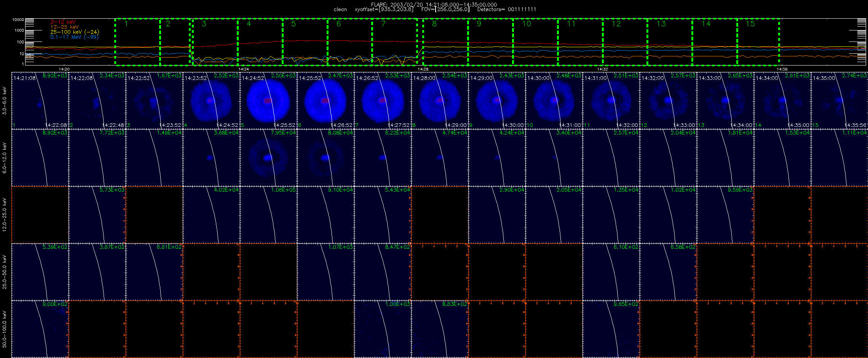Click the yellow 25-100 keV (-24) legend entry
The width and height of the screenshot is (868, 358).
[x=75, y=32]
